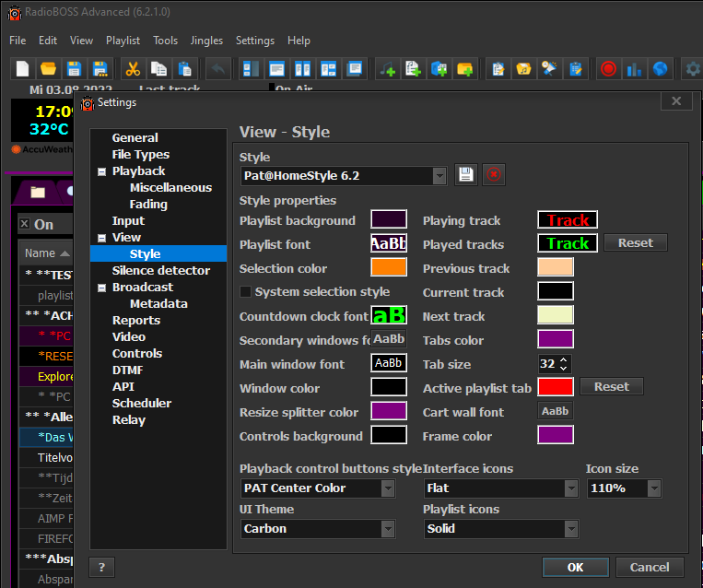
Task: Click the gear settings toolbar icon
Action: coord(693,69)
